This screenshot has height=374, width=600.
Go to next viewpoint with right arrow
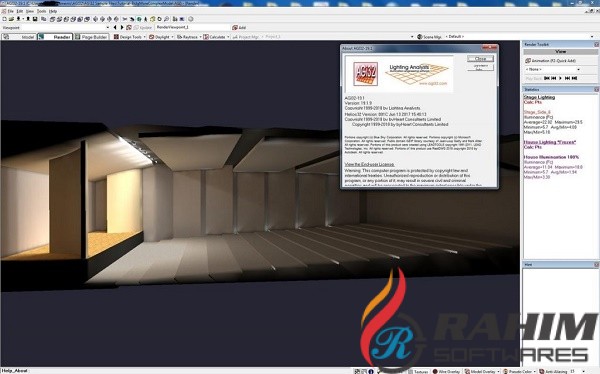(122, 28)
